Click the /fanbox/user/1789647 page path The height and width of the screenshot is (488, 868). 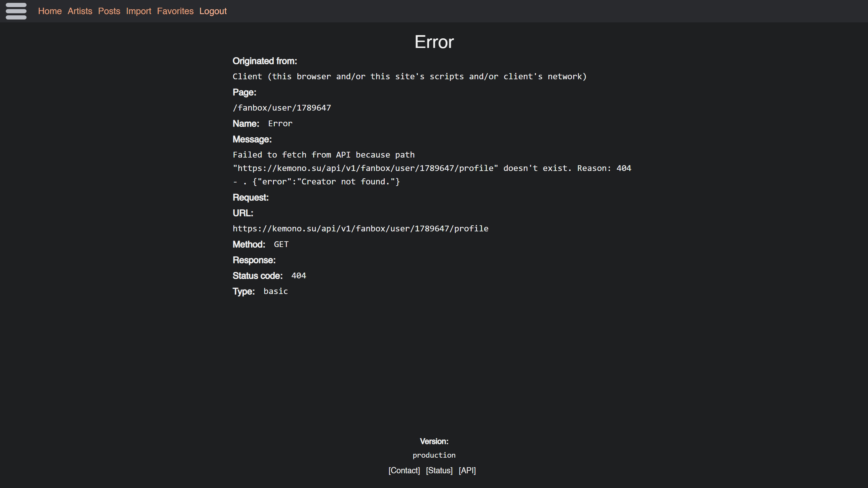tap(282, 108)
